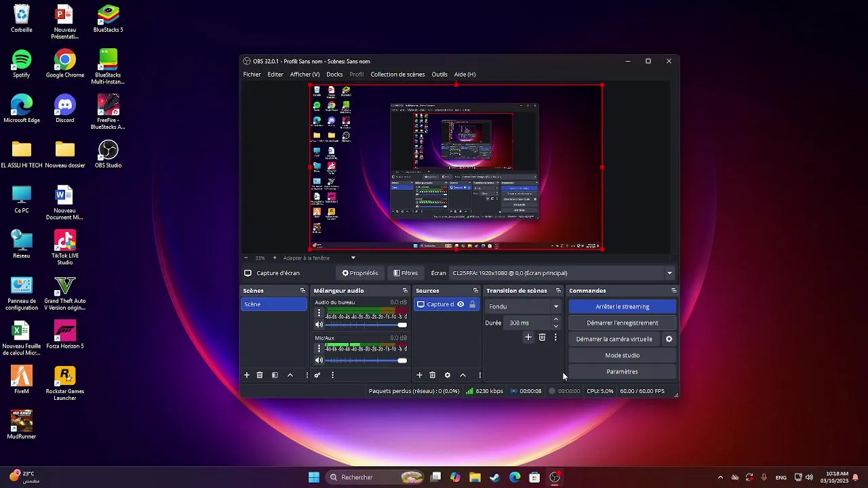This screenshot has width=868, height=488.
Task: Show hidden system tray icons
Action: pyautogui.click(x=720, y=477)
